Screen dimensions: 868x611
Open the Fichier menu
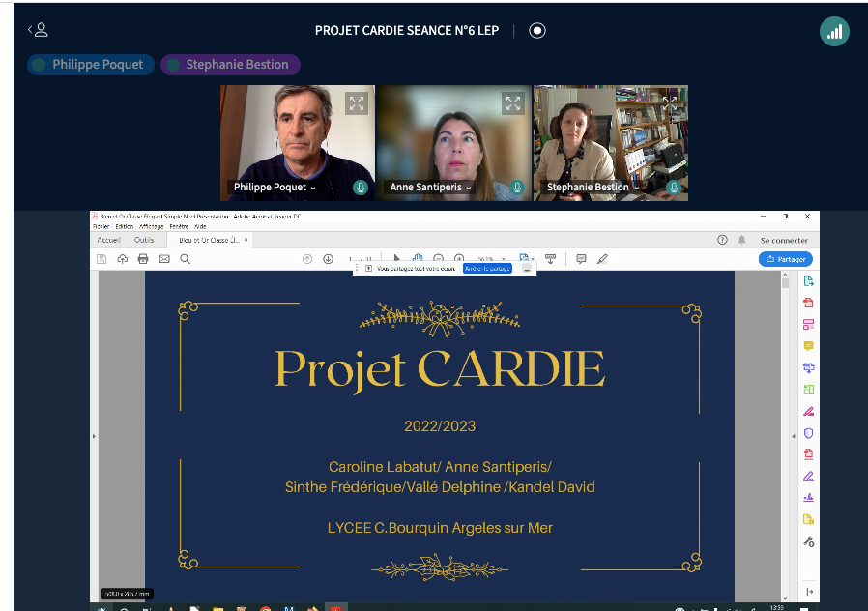coord(101,226)
